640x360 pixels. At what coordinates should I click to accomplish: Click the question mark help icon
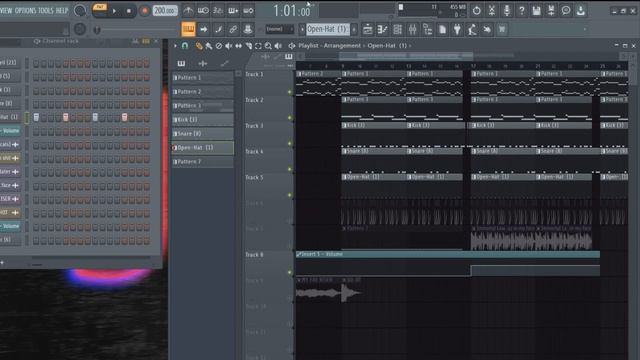click(522, 11)
